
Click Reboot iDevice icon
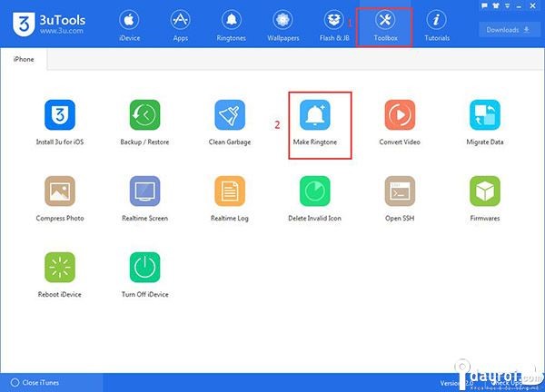(x=60, y=268)
